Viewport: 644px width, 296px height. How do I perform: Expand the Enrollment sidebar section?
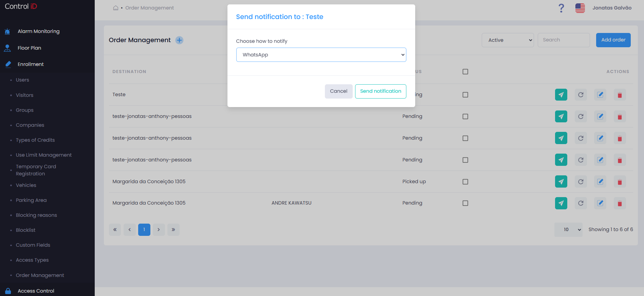pyautogui.click(x=31, y=64)
